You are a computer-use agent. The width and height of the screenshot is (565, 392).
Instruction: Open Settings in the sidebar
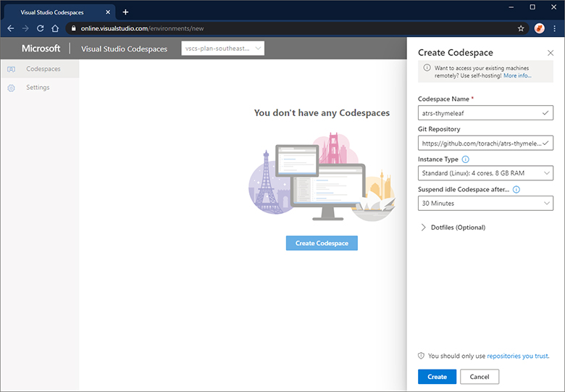40,88
